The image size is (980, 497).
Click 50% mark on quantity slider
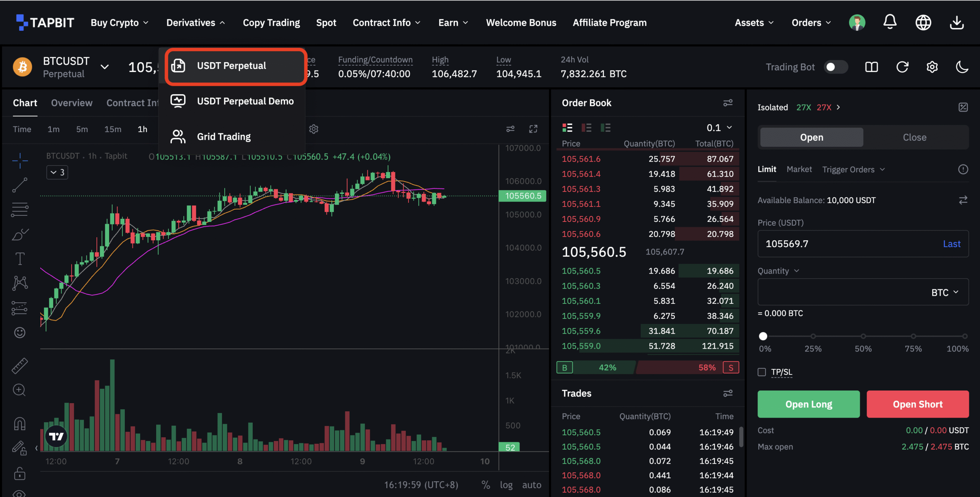863,336
